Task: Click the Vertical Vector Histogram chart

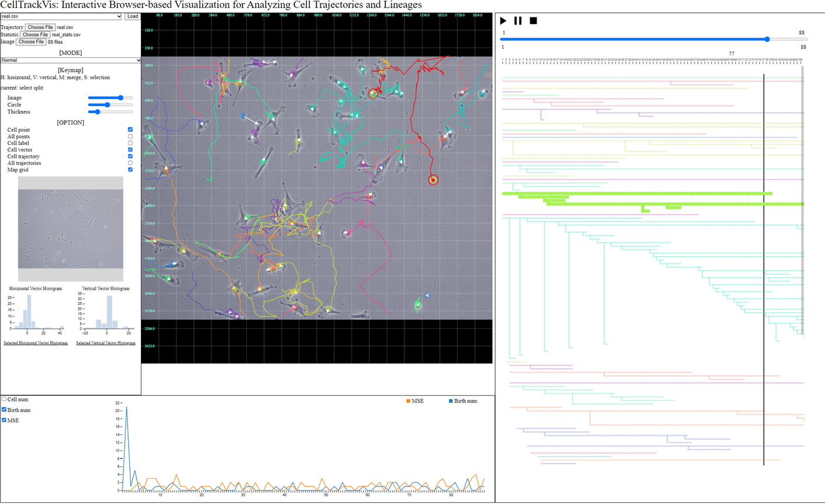Action: click(106, 312)
